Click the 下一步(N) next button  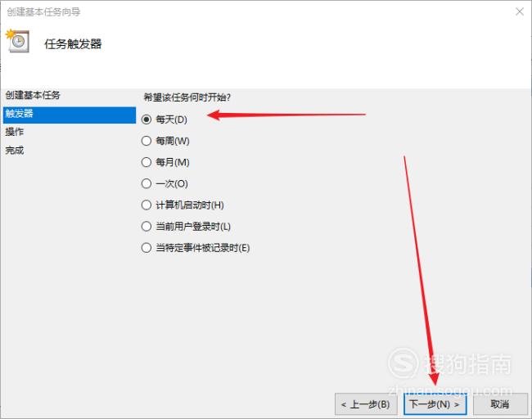435,404
